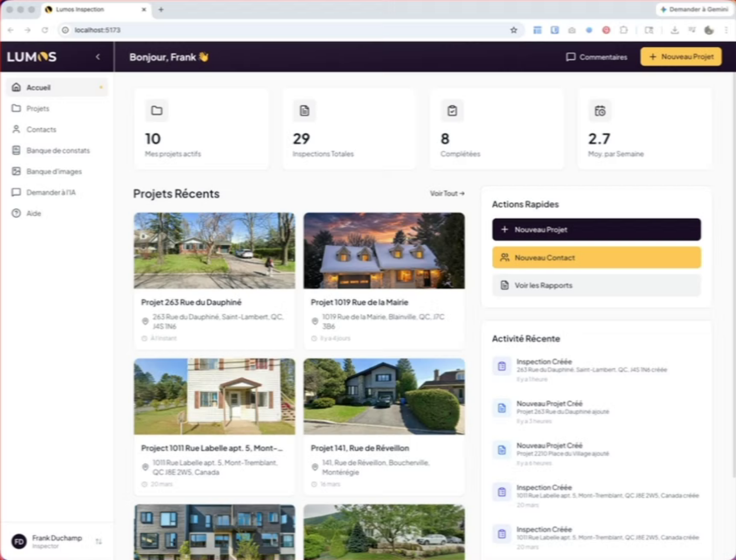Screen dimensions: 736x560
Task: Click the Aide help icon
Action: point(17,213)
